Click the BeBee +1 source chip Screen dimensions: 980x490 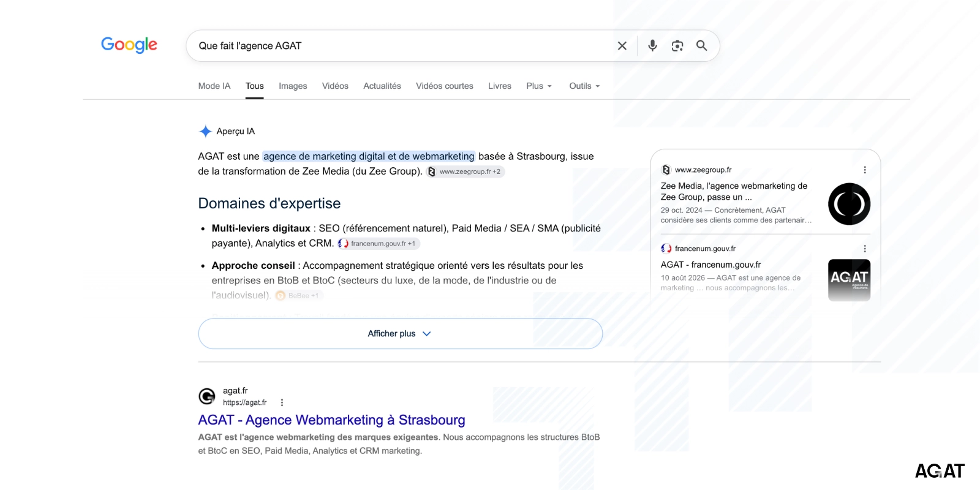298,295
